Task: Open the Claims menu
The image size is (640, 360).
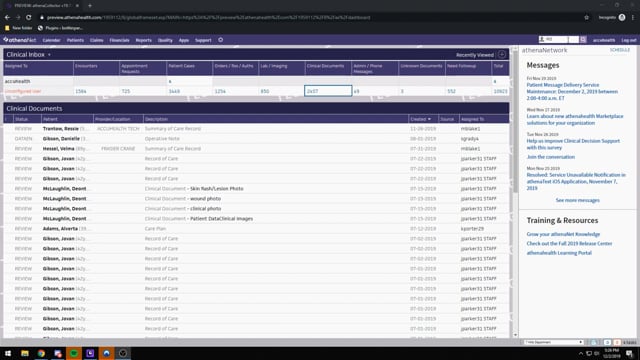Action: tap(97, 40)
